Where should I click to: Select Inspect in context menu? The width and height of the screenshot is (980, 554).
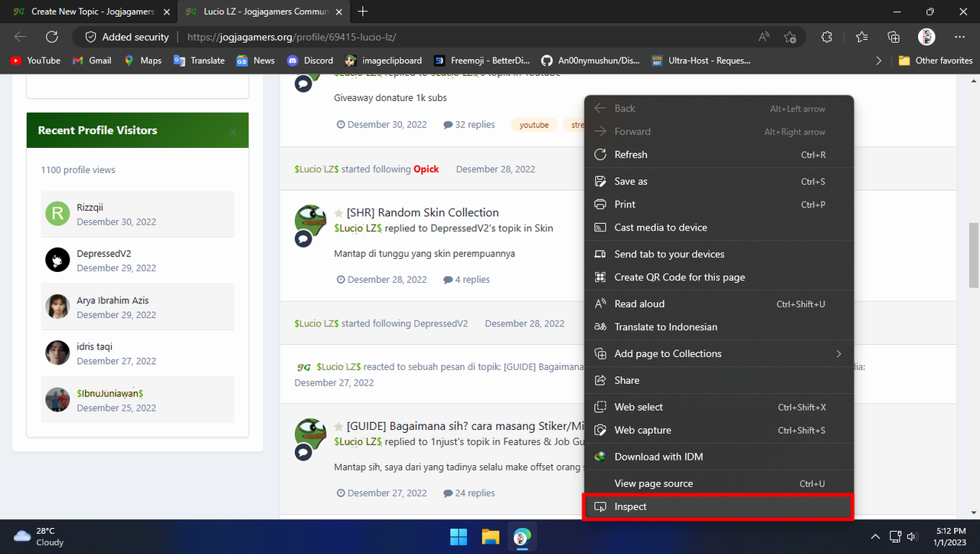[718, 506]
